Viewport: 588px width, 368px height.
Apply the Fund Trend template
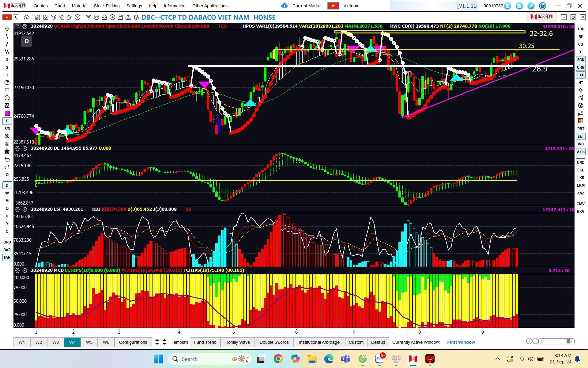pos(205,342)
